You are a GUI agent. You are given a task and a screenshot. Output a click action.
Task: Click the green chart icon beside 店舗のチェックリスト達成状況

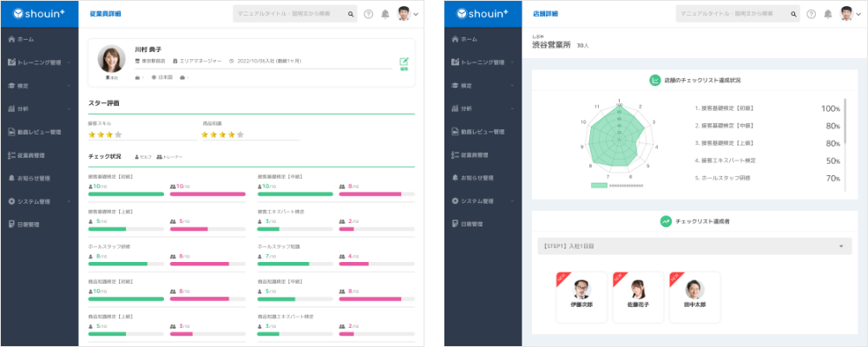point(655,80)
